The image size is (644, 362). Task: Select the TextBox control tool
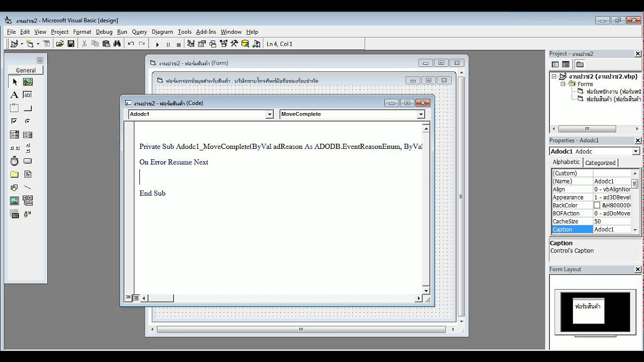click(28, 95)
